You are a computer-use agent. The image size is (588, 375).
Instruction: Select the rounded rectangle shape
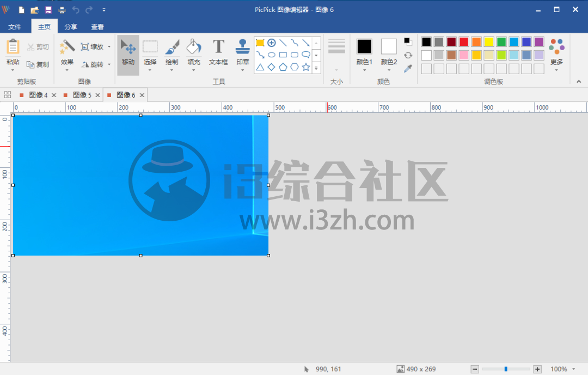tap(295, 55)
